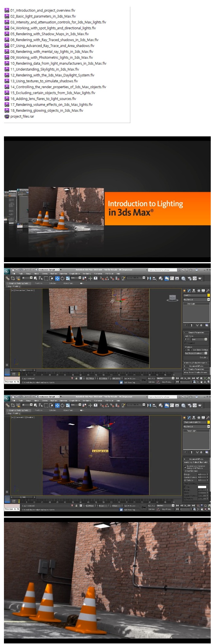The height and width of the screenshot is (644, 212).
Task: Open the Modifier List dropdown above Omni Light
Action: (197, 299)
